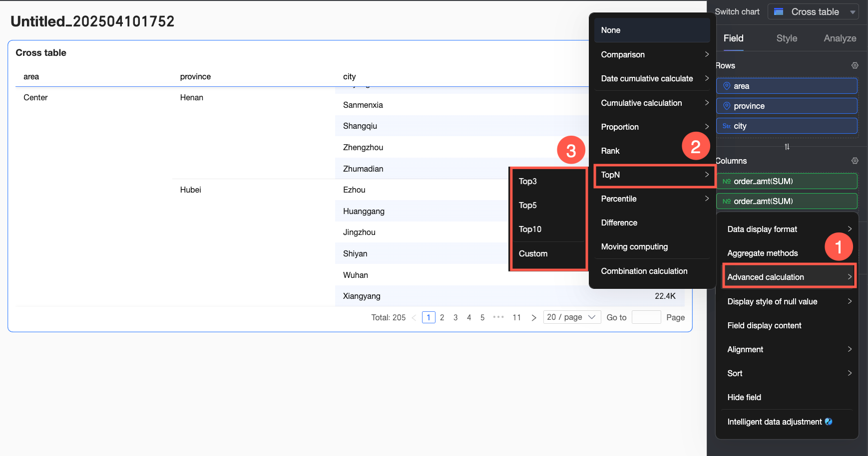This screenshot has height=456, width=868.
Task: Click the Zhengzhou city cell
Action: (363, 147)
